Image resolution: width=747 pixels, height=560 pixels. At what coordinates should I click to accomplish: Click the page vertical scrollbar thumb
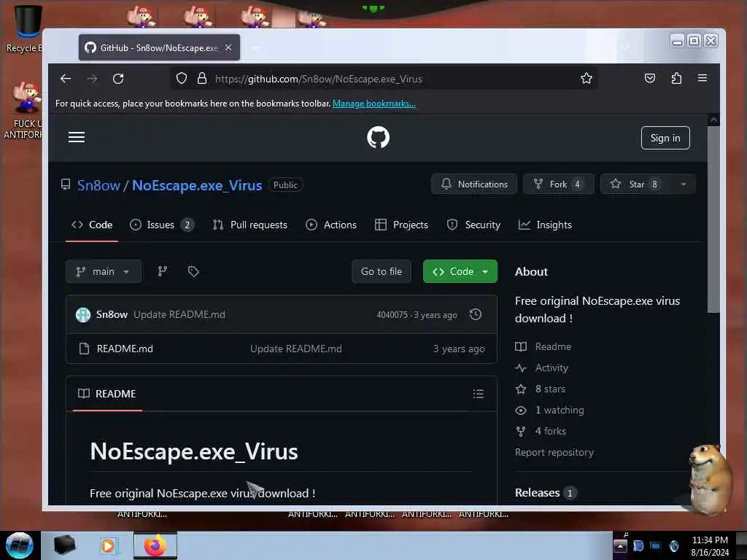pos(713,219)
